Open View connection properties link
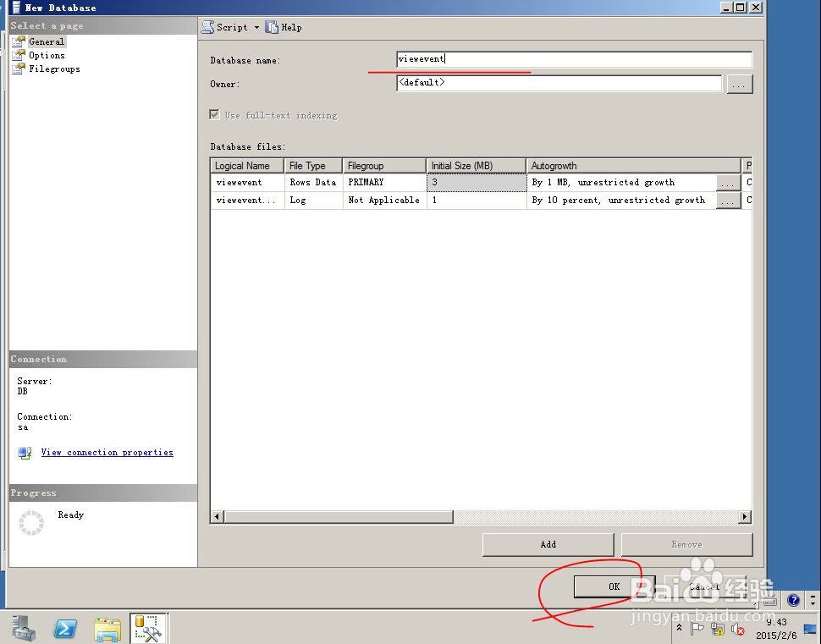The height and width of the screenshot is (644, 821). 107,453
